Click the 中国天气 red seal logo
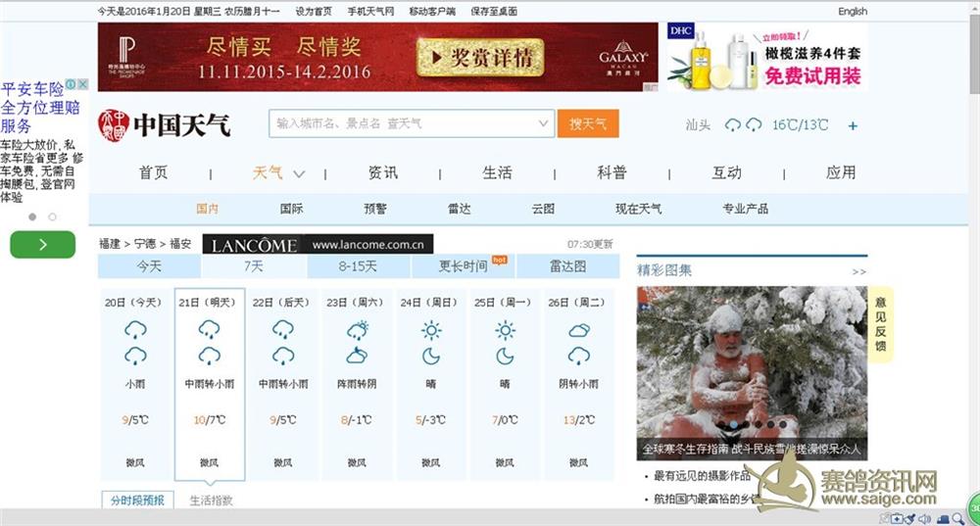The image size is (980, 526). coord(113,125)
